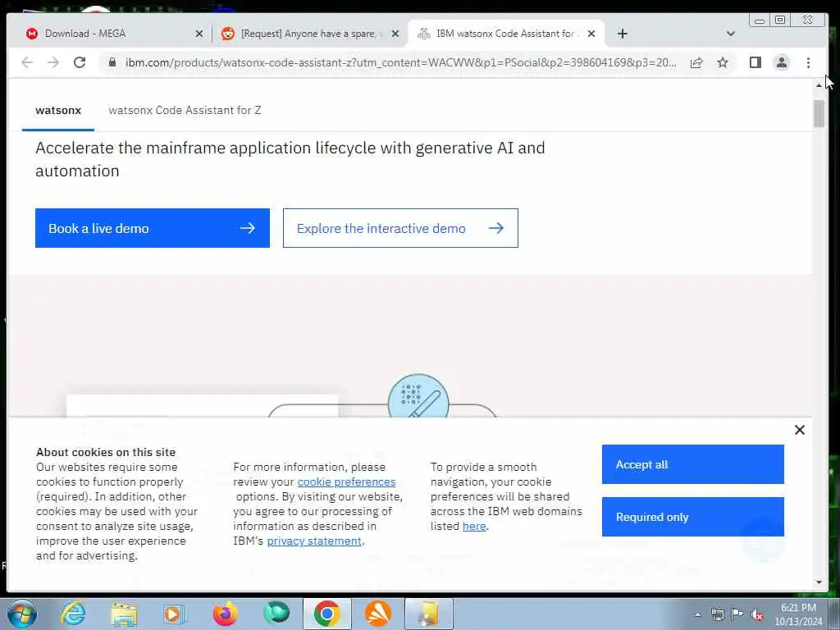This screenshot has height=630, width=840.
Task: Share this page from address bar
Action: coord(696,62)
